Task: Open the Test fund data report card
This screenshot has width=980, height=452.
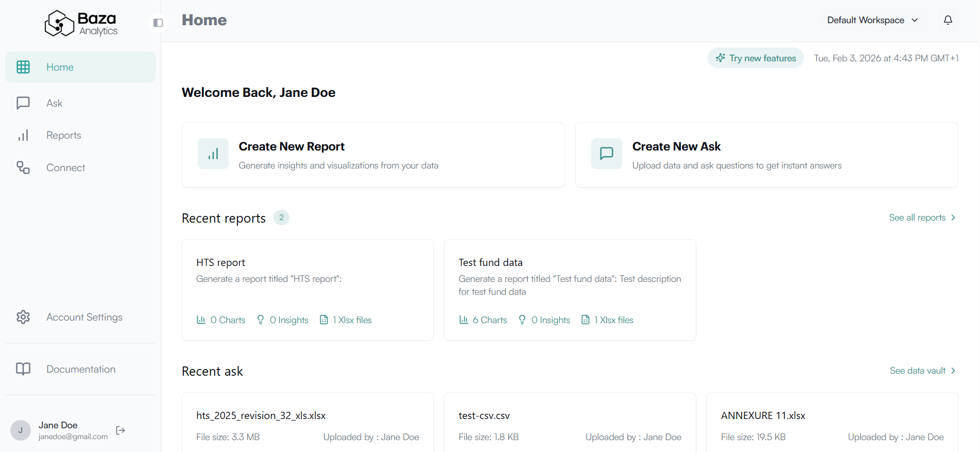Action: (570, 290)
